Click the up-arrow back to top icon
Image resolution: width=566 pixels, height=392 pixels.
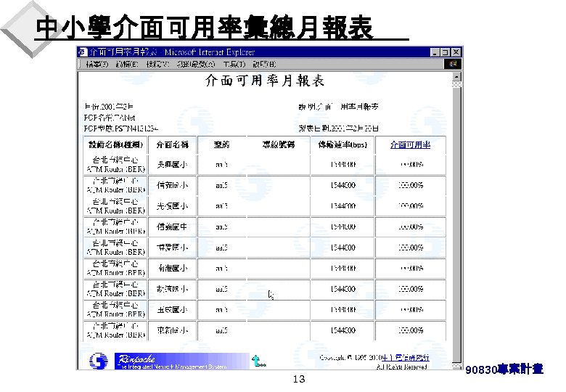point(258,361)
